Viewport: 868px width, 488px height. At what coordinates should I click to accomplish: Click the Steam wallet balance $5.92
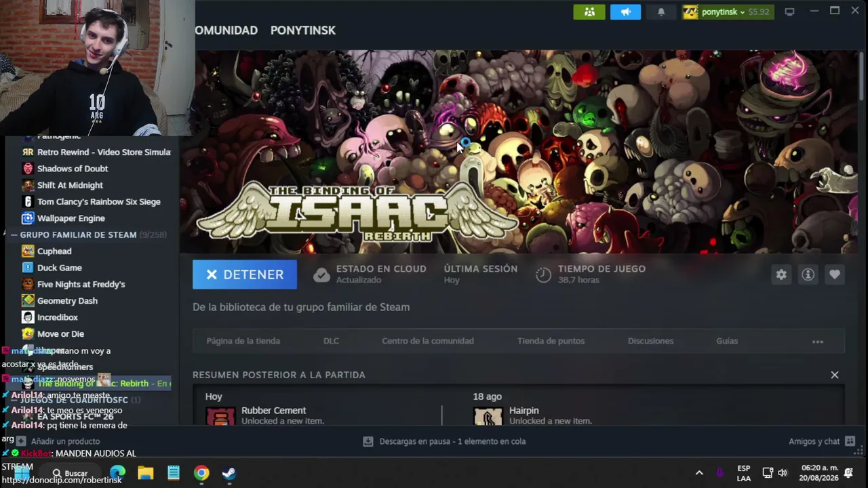pos(758,12)
